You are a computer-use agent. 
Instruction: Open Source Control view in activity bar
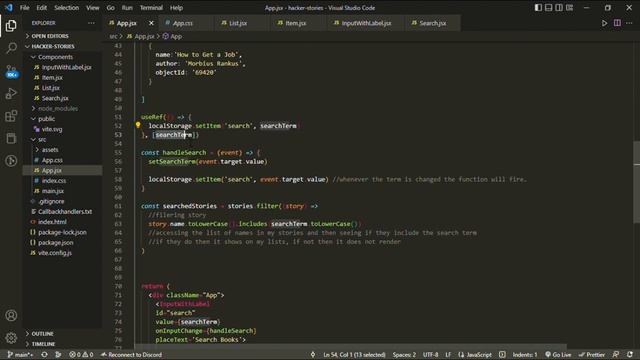pyautogui.click(x=11, y=71)
